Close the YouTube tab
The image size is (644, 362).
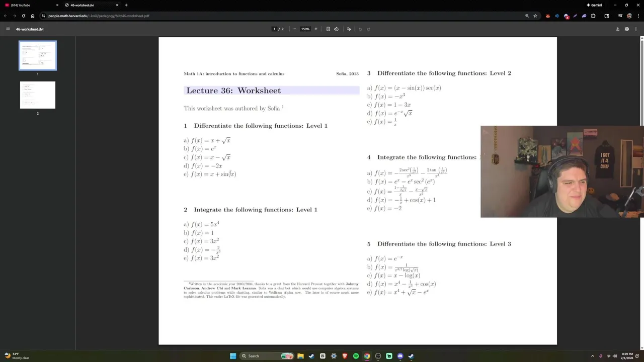(57, 5)
